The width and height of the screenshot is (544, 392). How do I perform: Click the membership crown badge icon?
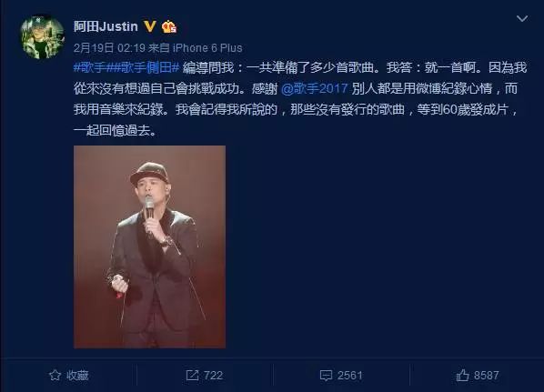coord(169,26)
